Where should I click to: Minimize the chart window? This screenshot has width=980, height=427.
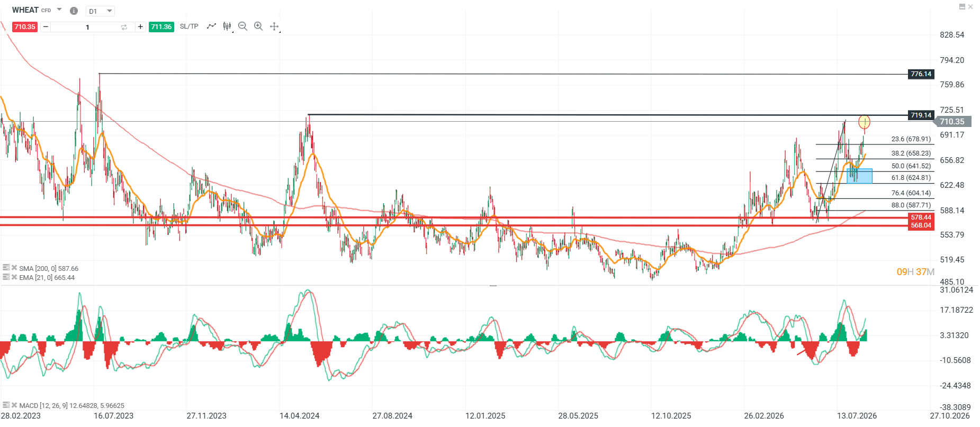pyautogui.click(x=963, y=7)
